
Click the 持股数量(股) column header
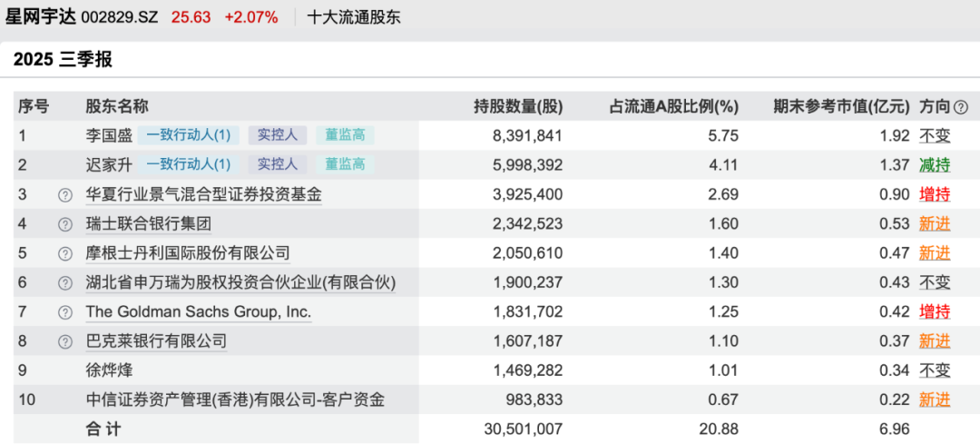[x=518, y=107]
